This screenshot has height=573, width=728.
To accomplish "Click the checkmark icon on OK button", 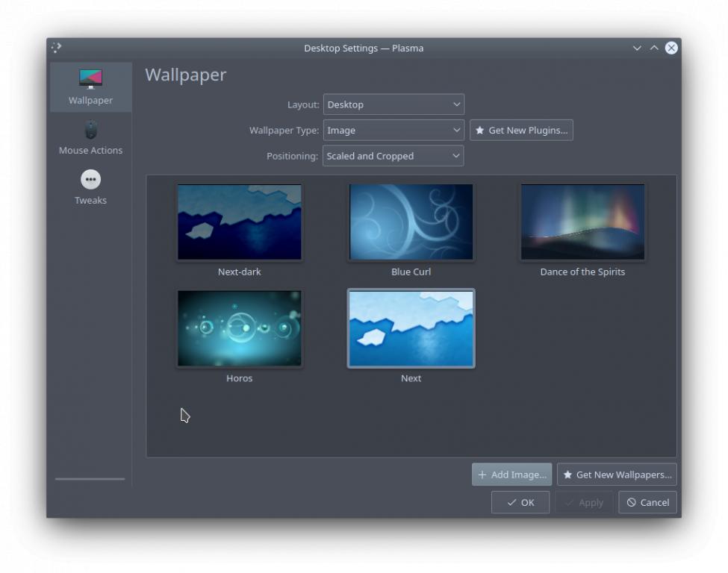I will tap(511, 503).
